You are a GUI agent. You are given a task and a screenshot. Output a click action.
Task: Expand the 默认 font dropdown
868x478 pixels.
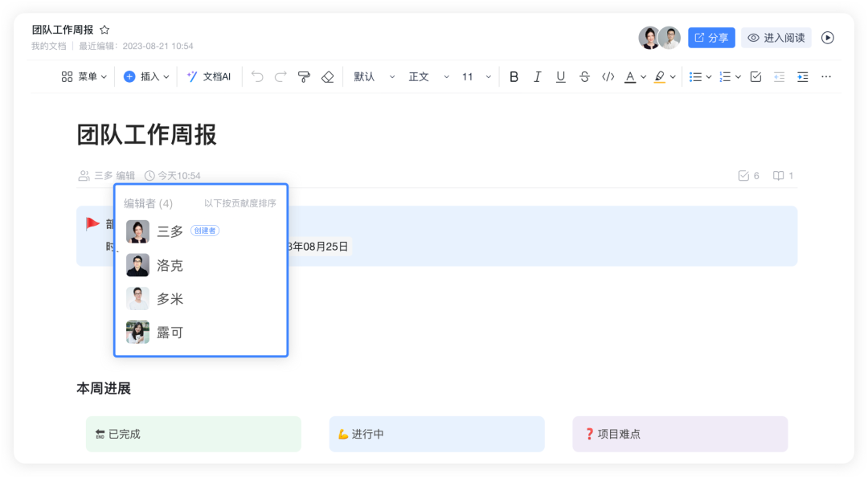375,77
